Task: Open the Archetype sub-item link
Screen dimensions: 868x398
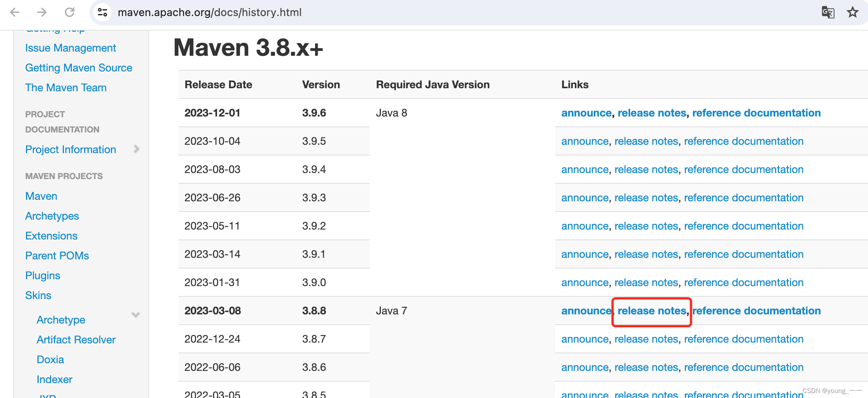Action: click(61, 320)
